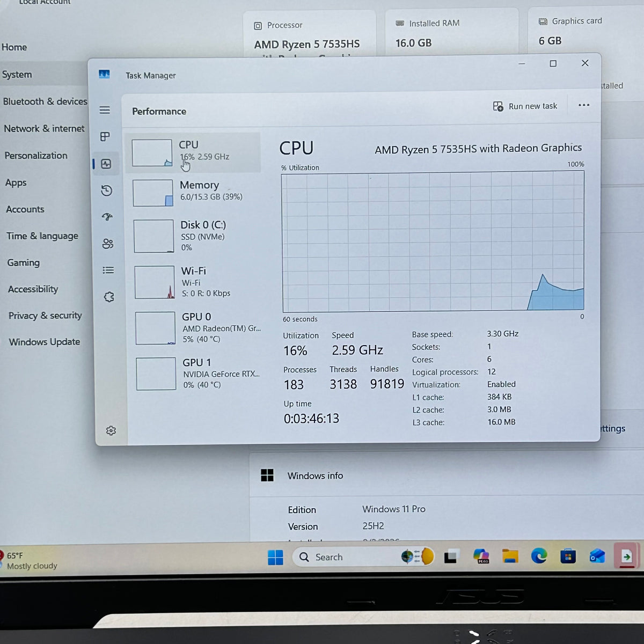The image size is (644, 644).
Task: Open Task Manager settings gear
Action: click(x=111, y=430)
